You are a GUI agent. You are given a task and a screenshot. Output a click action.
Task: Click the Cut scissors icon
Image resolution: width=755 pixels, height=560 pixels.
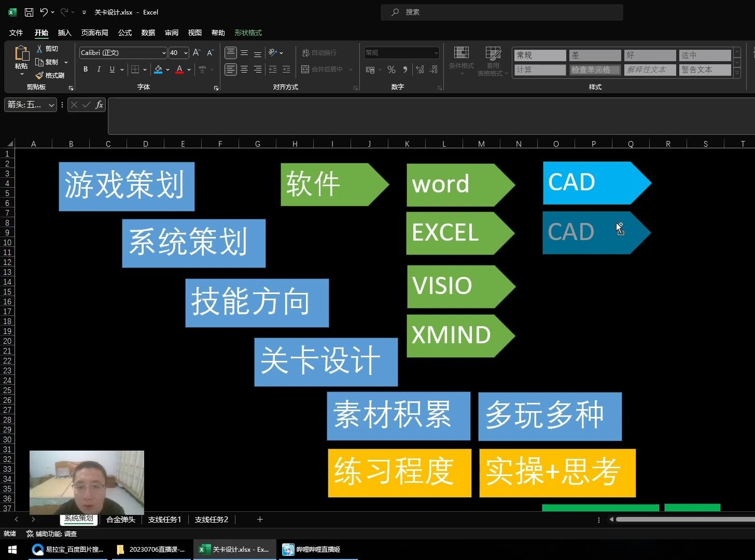pos(39,49)
